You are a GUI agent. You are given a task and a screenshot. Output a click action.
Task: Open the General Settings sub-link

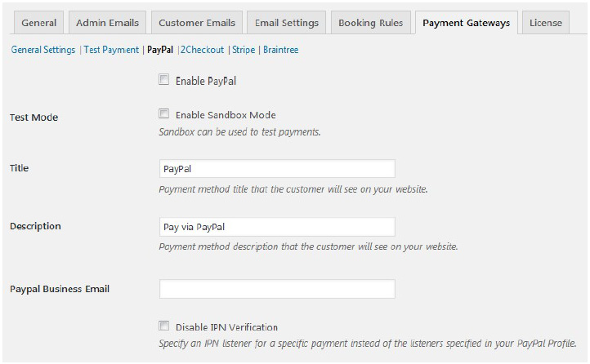pos(43,50)
